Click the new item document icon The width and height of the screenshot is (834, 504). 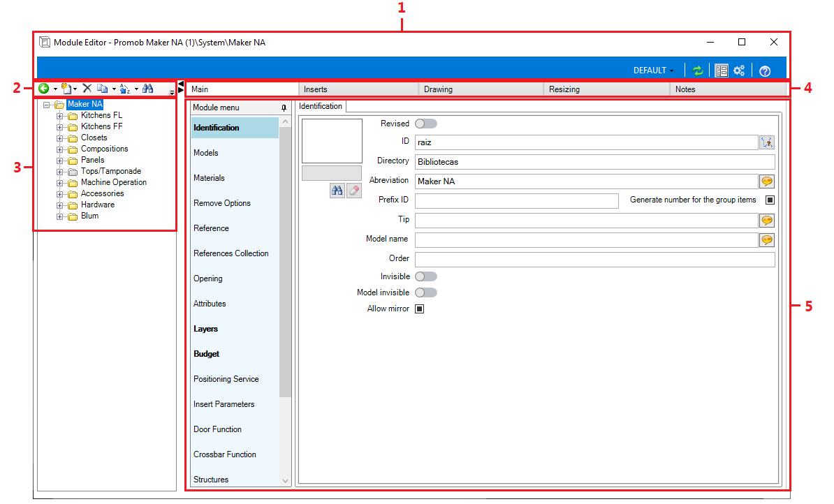point(66,88)
